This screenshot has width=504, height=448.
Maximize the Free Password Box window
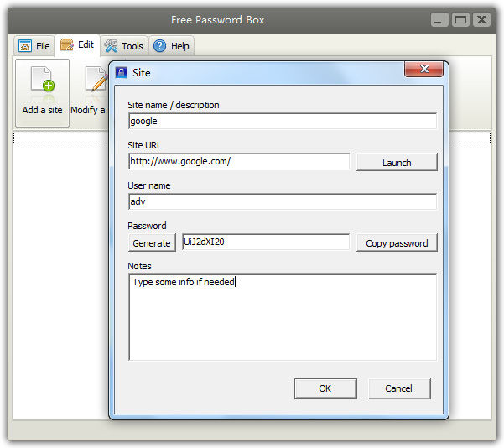[460, 19]
